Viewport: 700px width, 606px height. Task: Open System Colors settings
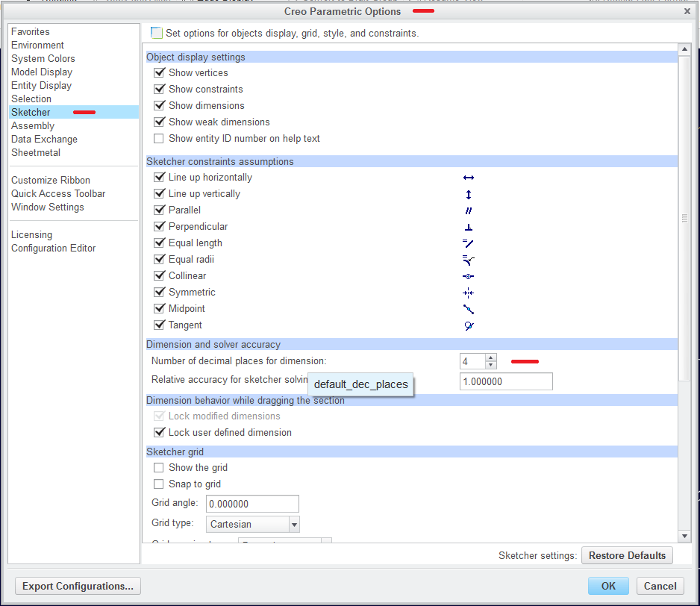click(x=43, y=58)
